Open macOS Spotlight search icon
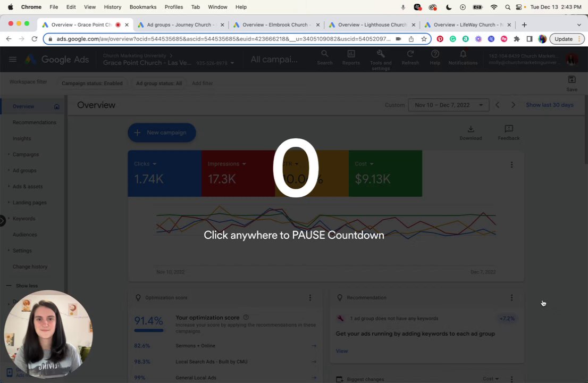Image resolution: width=588 pixels, height=383 pixels. (x=507, y=7)
